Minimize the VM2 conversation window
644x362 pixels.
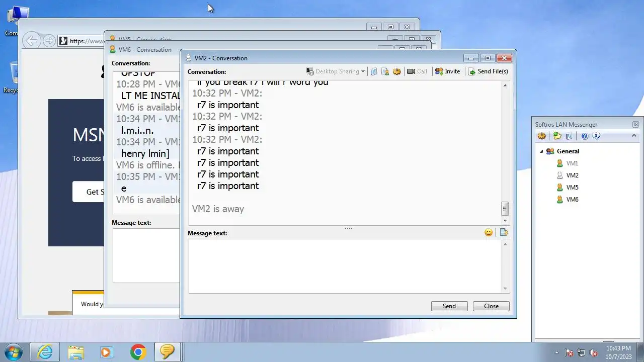point(471,58)
